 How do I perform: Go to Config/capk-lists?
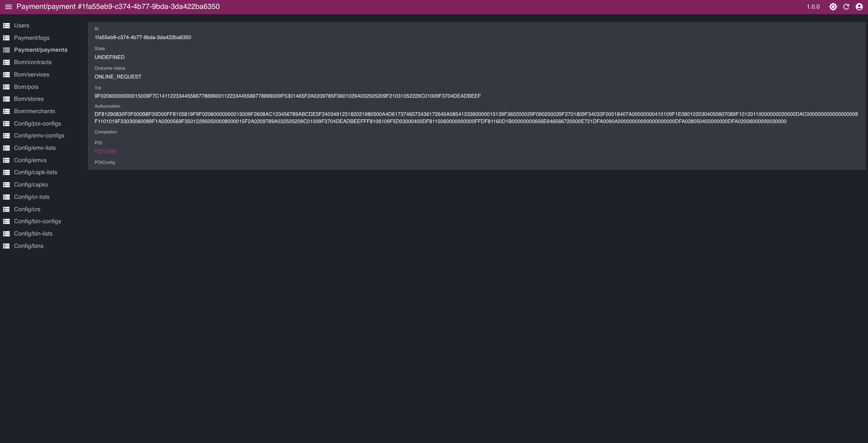(x=35, y=172)
